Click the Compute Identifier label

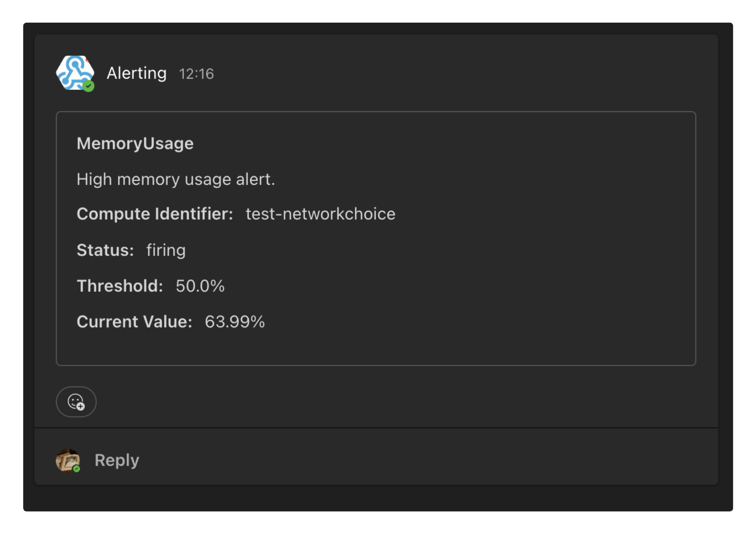[155, 214]
